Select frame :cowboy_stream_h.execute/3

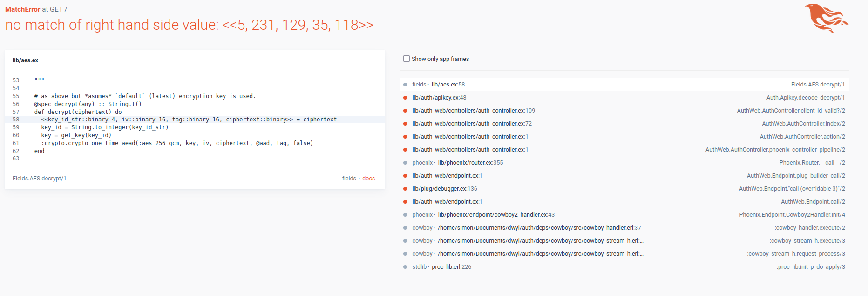click(624, 241)
